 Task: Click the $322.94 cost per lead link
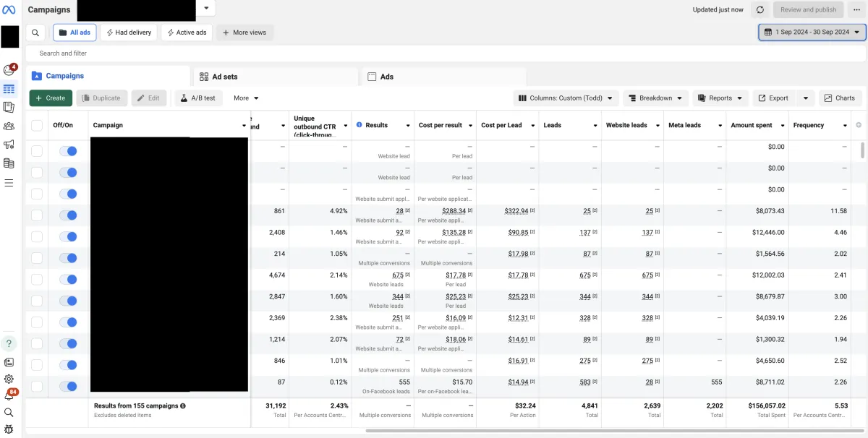pos(516,211)
